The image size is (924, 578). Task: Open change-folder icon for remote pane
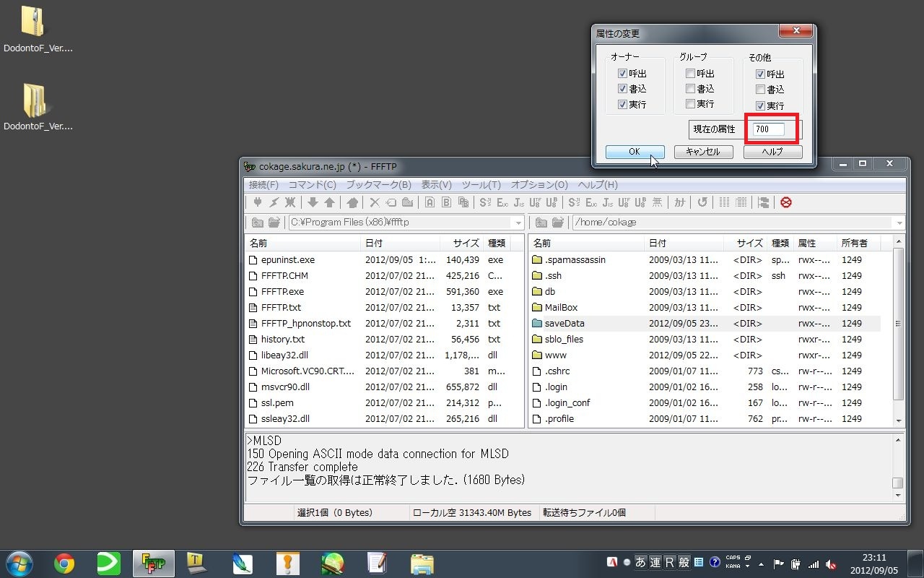click(x=557, y=223)
